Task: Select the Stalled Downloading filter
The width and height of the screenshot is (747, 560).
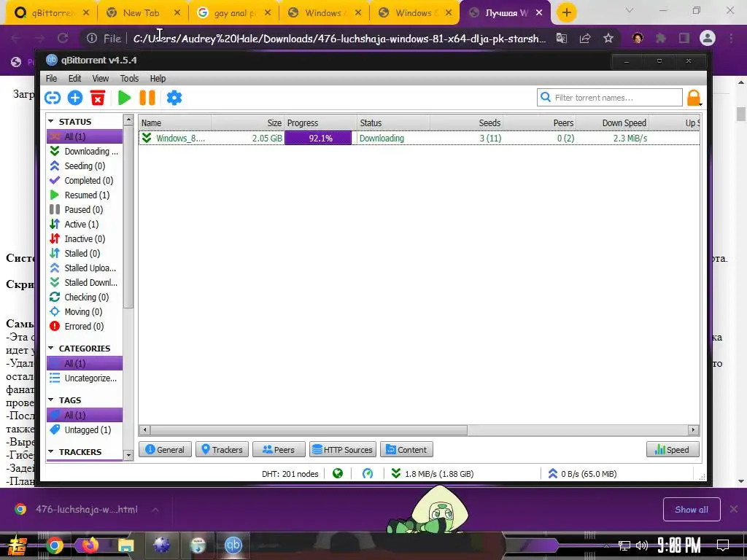Action: tap(85, 282)
